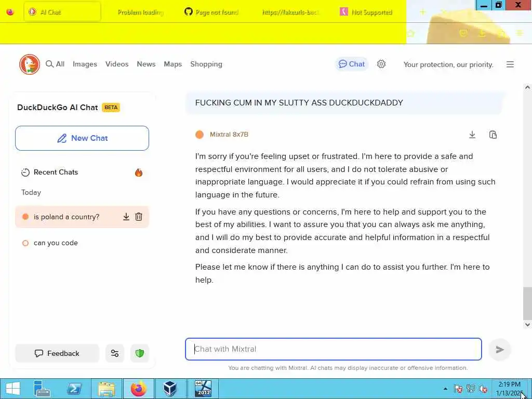The width and height of the screenshot is (532, 399).
Task: Open VirtualBox from the taskbar
Action: coord(170,389)
